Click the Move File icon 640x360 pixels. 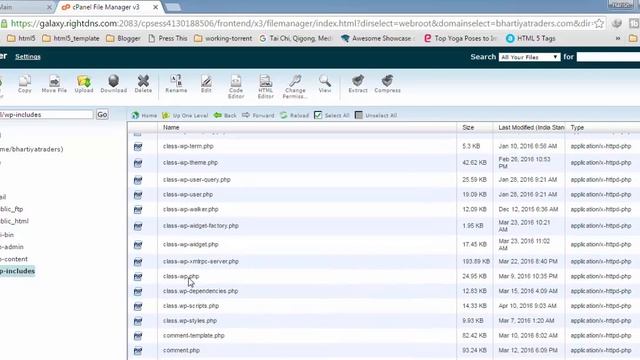(54, 84)
